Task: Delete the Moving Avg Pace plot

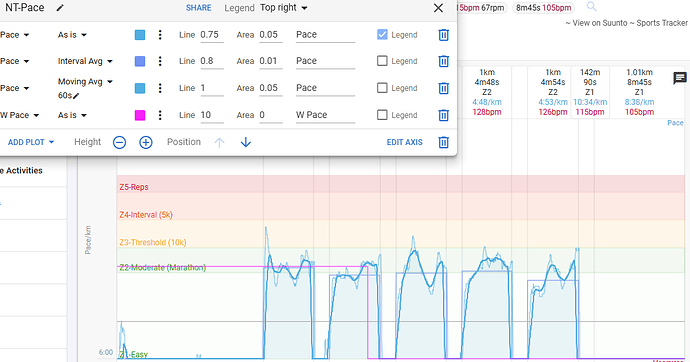Action: click(x=444, y=88)
